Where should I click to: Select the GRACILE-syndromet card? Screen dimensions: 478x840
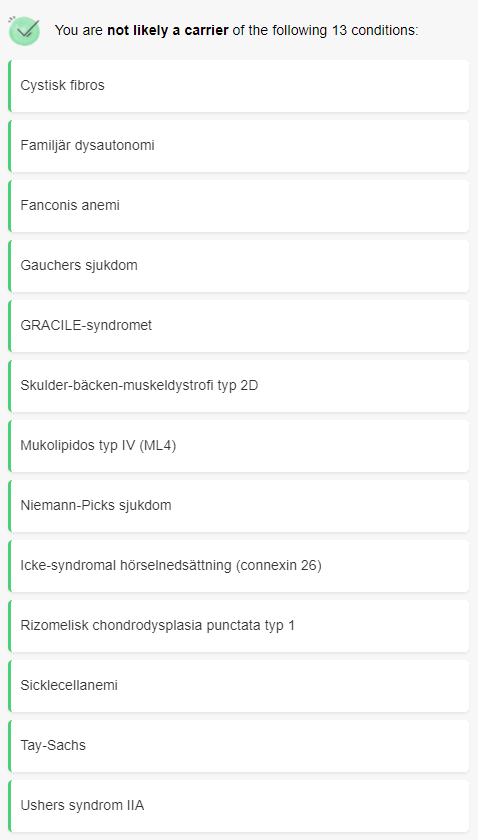pyautogui.click(x=239, y=326)
